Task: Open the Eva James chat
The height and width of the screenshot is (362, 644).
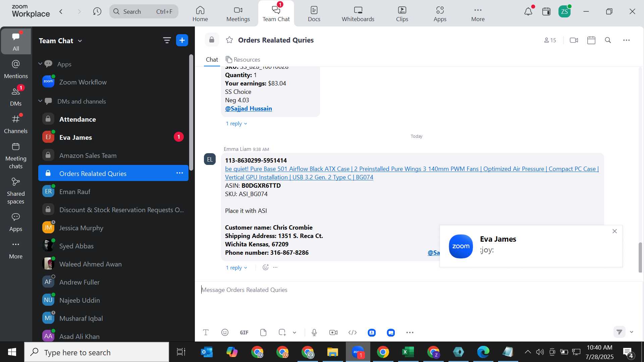Action: pos(113,137)
